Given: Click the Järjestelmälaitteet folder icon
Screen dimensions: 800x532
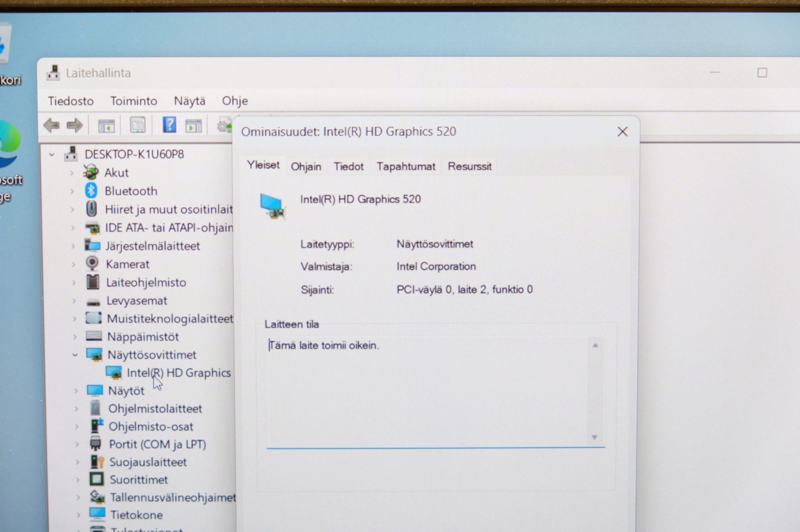Looking at the screenshot, I should (92, 245).
